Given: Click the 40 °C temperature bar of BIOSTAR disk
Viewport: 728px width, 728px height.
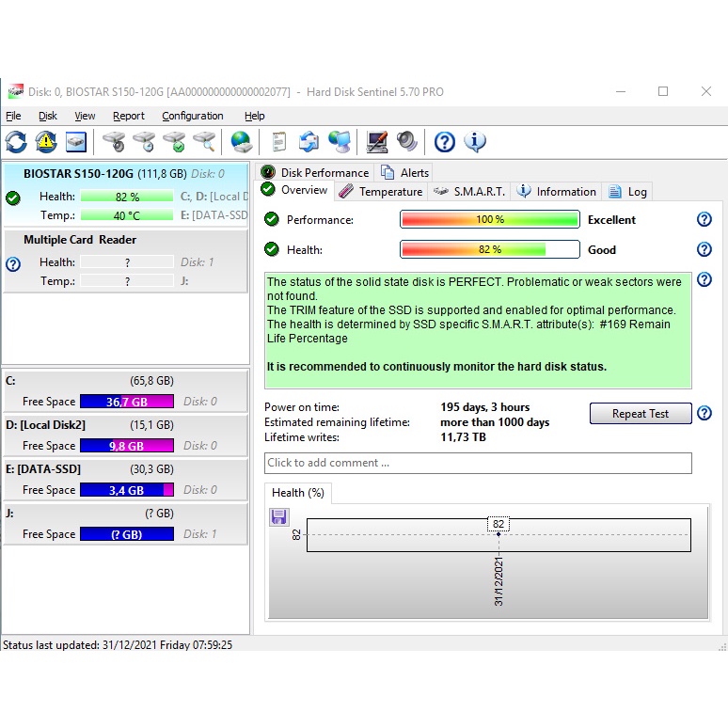Looking at the screenshot, I should point(127,215).
